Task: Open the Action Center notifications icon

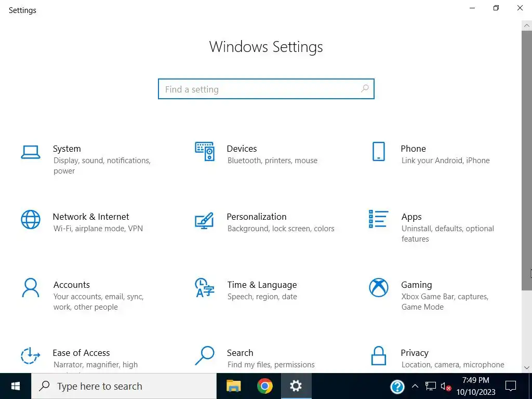Action: coord(511,386)
